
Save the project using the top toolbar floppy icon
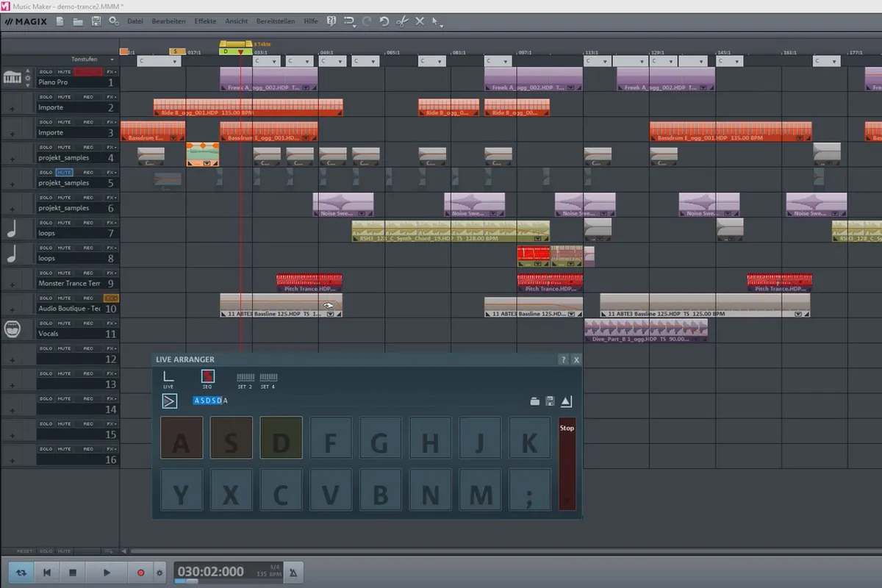tap(96, 21)
